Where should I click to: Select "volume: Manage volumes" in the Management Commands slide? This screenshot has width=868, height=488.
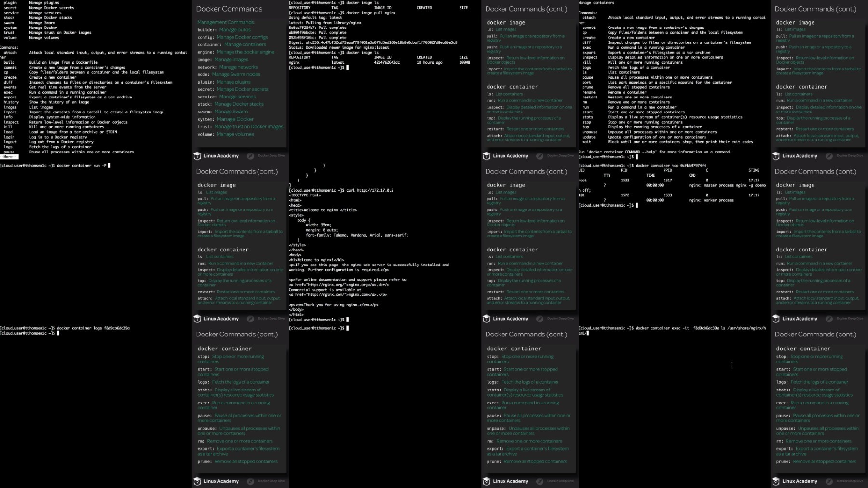click(225, 134)
